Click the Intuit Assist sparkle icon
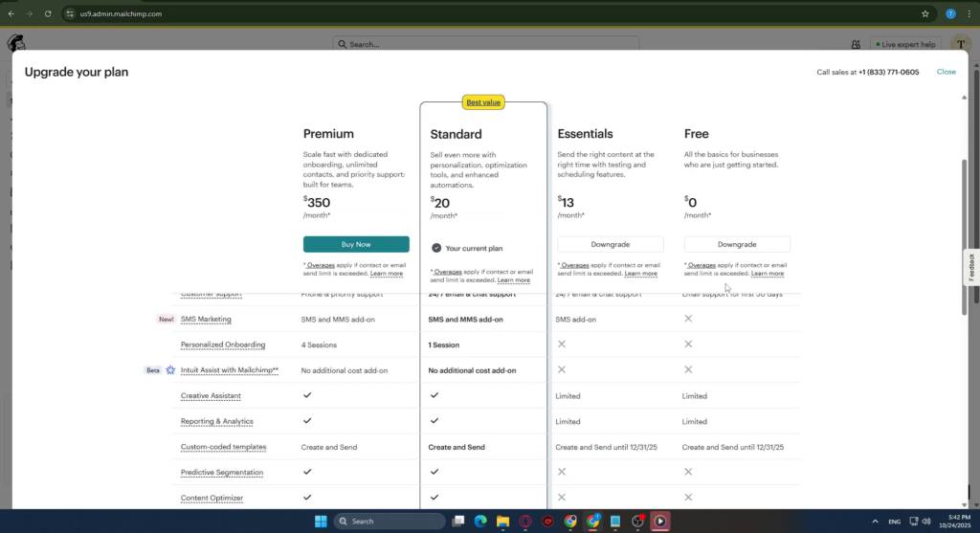 pyautogui.click(x=170, y=370)
